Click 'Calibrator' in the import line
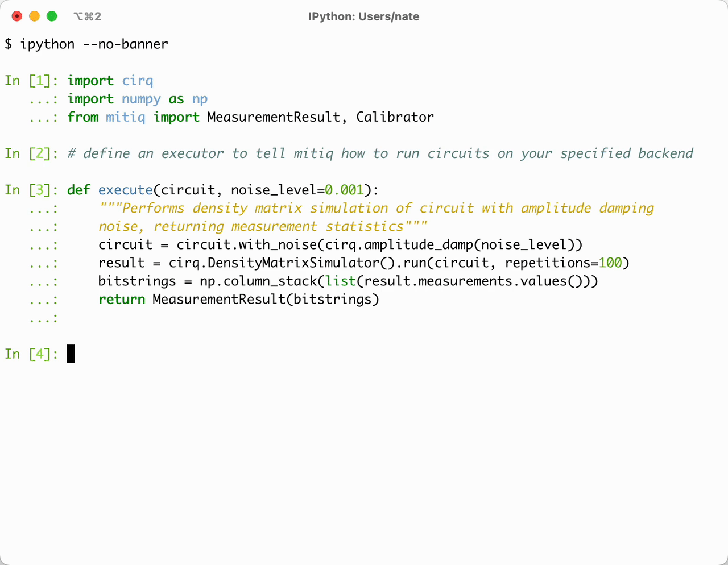The image size is (728, 565). click(395, 117)
